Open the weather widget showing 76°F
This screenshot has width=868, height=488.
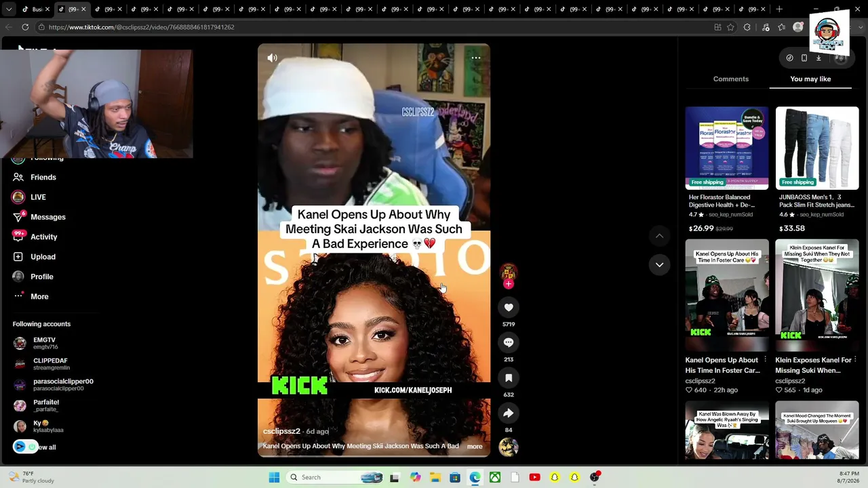[x=32, y=477]
